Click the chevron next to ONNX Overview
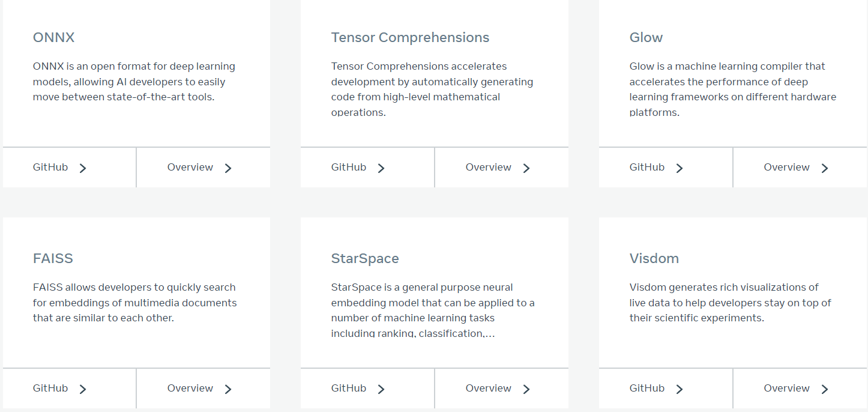Image resolution: width=868 pixels, height=412 pixels. tap(228, 168)
